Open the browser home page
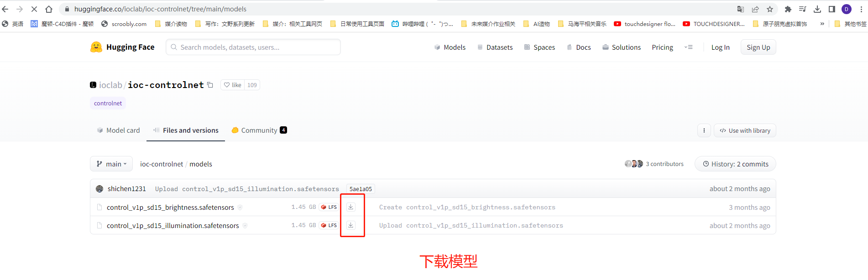 tap(49, 9)
